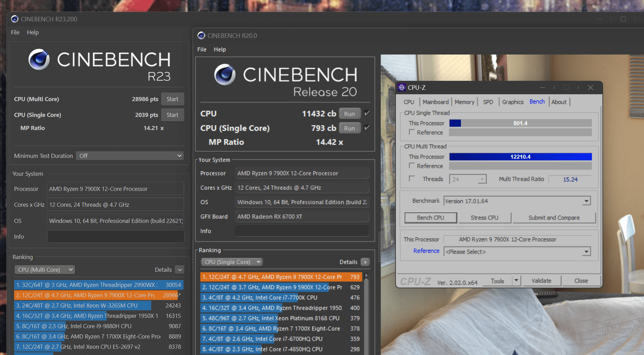Click the Close button at CPU-Z bottom
The image size is (644, 355).
(x=581, y=281)
